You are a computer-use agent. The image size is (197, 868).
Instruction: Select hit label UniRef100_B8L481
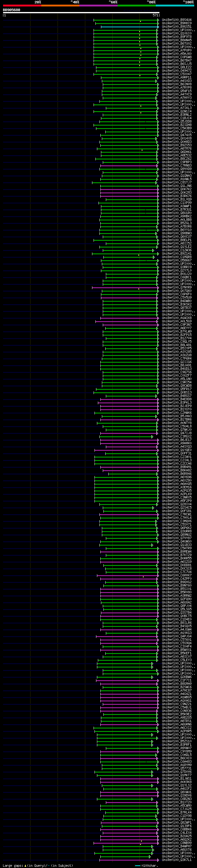(x=176, y=345)
